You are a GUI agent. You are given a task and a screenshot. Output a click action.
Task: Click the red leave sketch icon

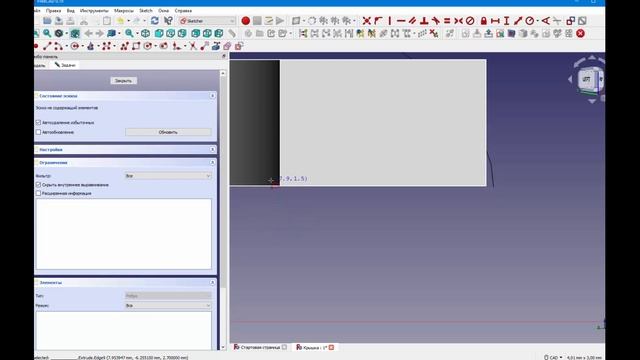point(580,33)
